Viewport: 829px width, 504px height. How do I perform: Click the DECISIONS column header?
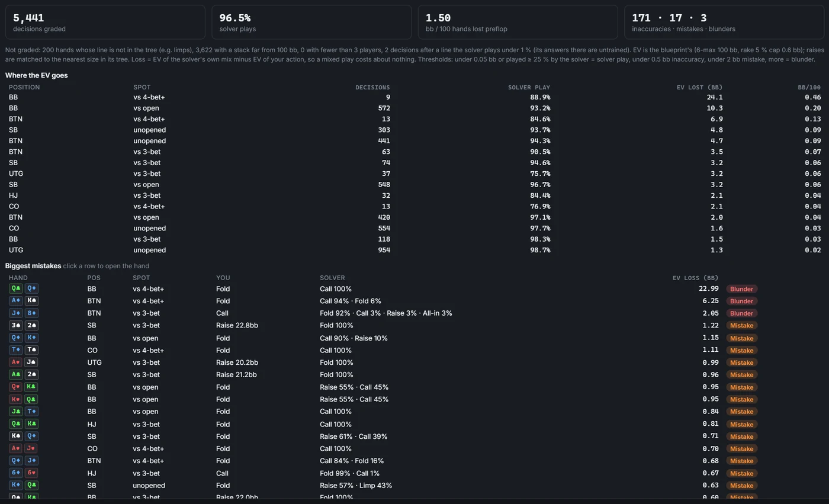tap(372, 87)
